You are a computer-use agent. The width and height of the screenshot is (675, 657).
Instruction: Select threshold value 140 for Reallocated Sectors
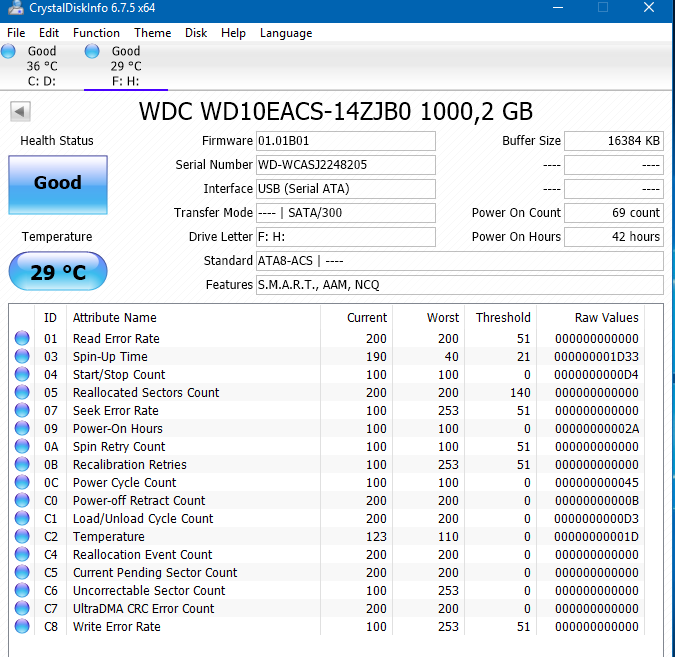pyautogui.click(x=520, y=393)
